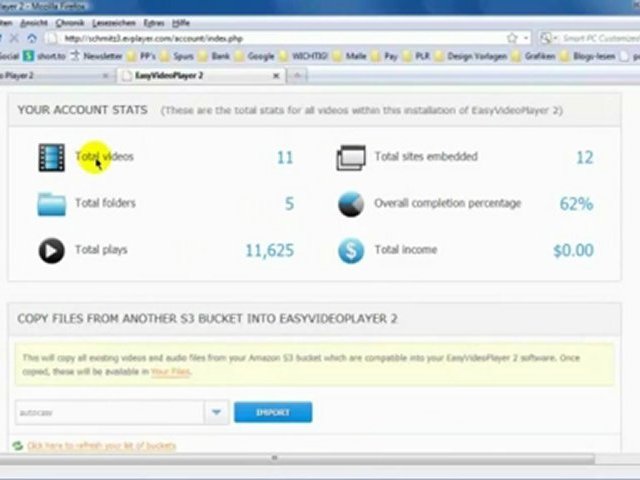Viewport: 640px width, 480px height.
Task: Open the Google bookmarks folder
Action: 260,57
